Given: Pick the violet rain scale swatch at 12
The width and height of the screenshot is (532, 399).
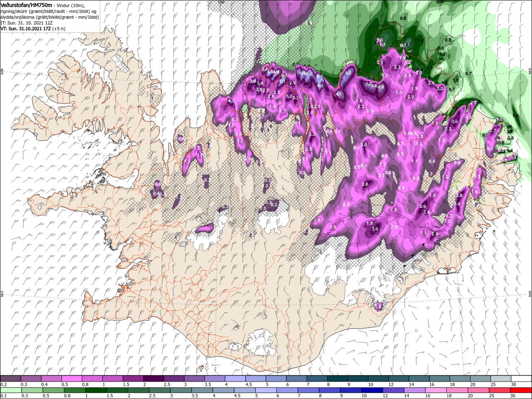Looking at the screenshot, I should (393, 390).
